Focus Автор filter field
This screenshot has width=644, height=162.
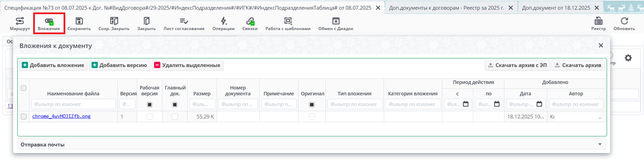(x=576, y=104)
